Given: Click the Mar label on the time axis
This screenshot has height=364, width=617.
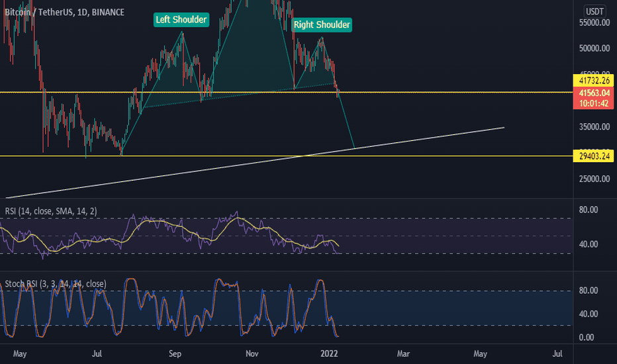Looking at the screenshot, I should 403,353.
